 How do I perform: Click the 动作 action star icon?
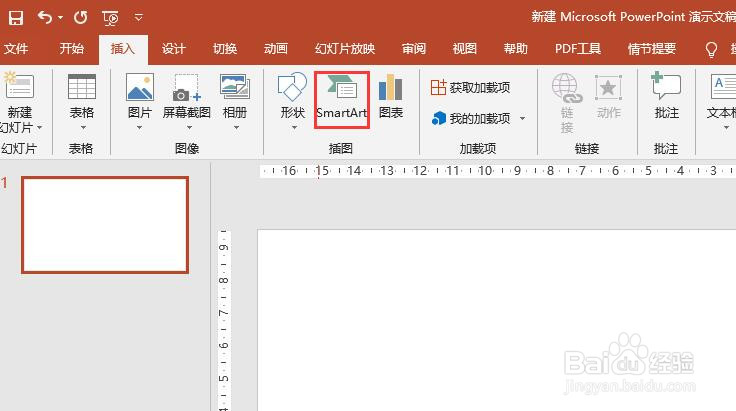608,88
